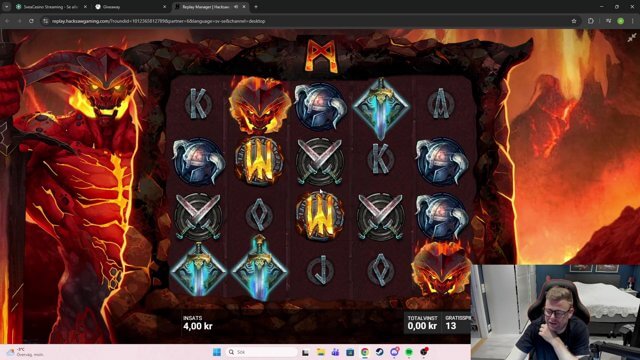Click the golden W wild on reel two

tap(259, 161)
